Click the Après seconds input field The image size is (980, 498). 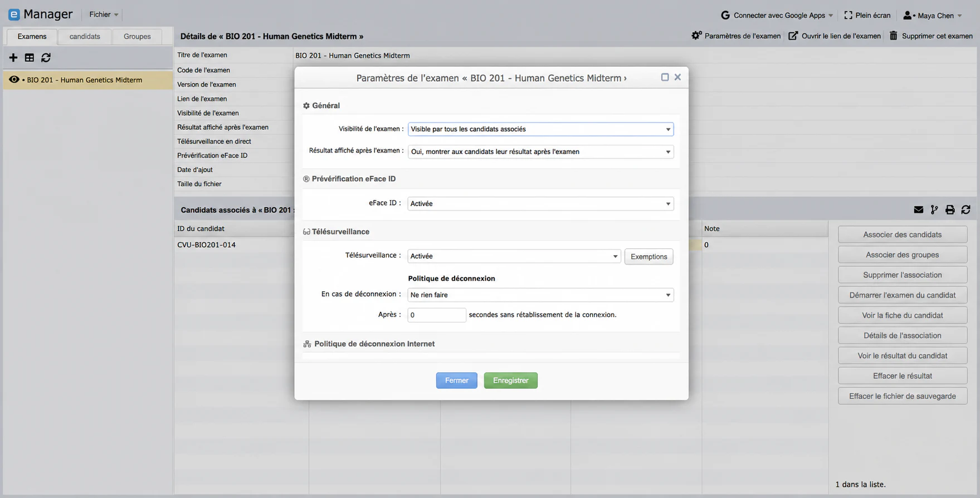point(437,315)
